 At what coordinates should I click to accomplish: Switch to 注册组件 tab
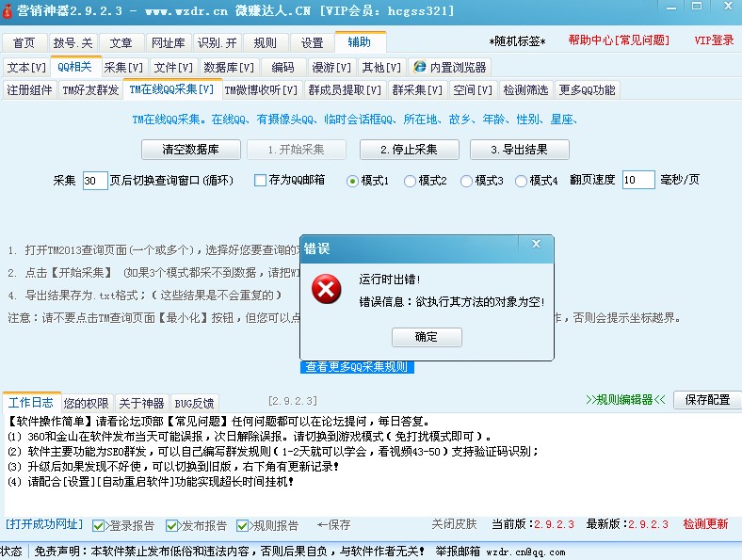30,89
